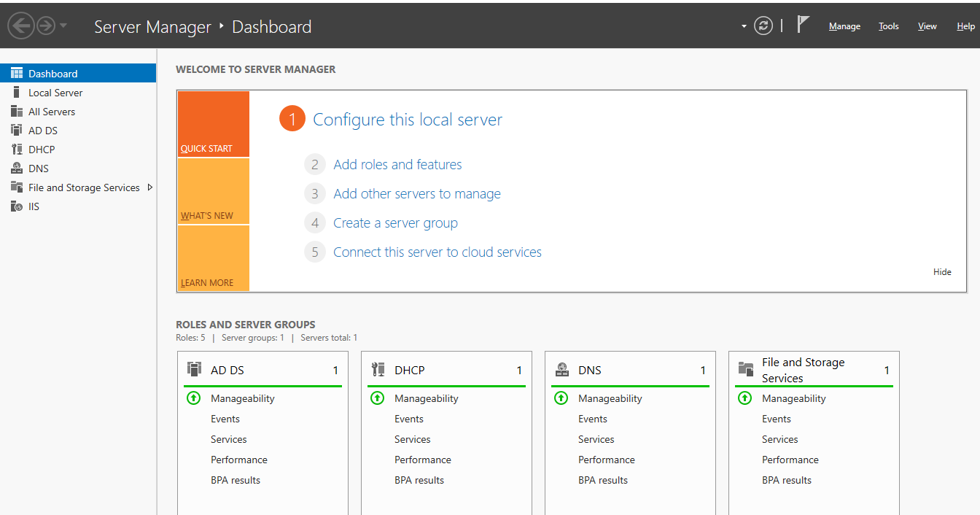Viewport: 980px width, 515px height.
Task: Select the Dashboard icon in the sidebar
Action: point(17,73)
